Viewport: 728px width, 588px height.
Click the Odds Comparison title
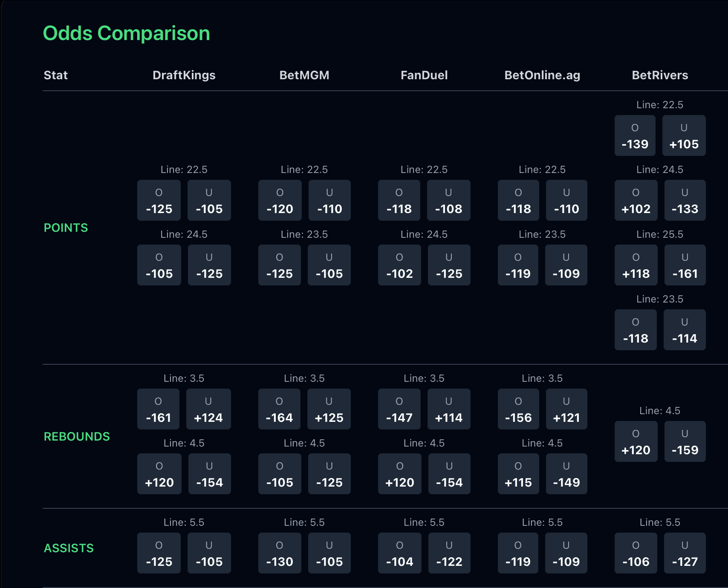[x=126, y=33]
